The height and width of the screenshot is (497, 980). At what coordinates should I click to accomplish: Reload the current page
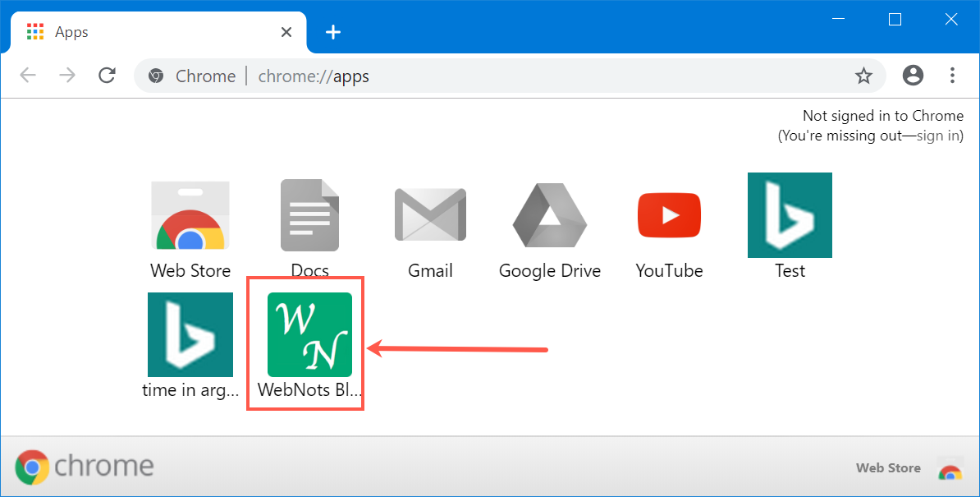click(107, 75)
